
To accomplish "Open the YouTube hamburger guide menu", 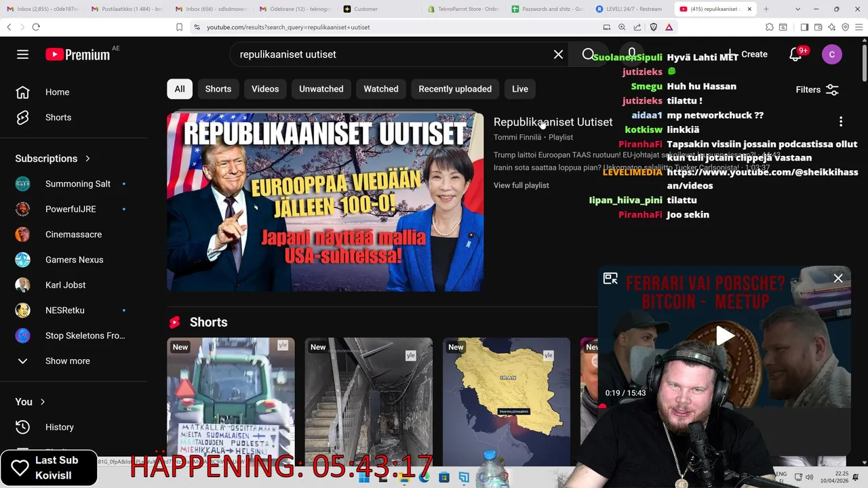I will click(x=23, y=54).
